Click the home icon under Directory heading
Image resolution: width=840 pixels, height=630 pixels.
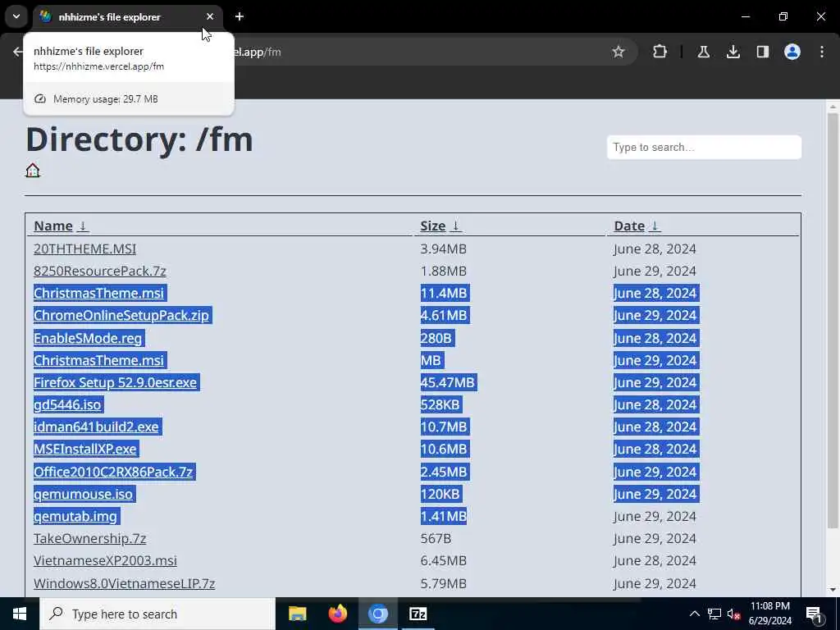click(x=33, y=171)
